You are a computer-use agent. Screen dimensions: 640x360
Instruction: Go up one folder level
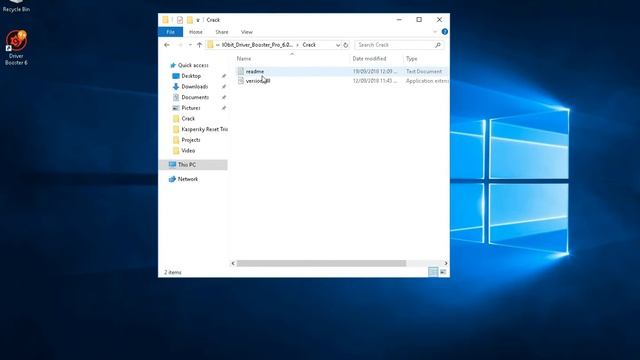pos(199,45)
